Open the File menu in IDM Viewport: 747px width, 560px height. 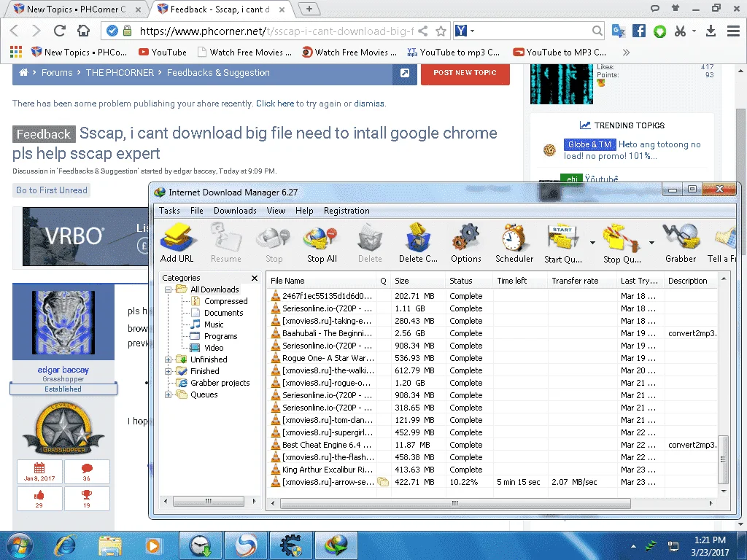pyautogui.click(x=197, y=211)
